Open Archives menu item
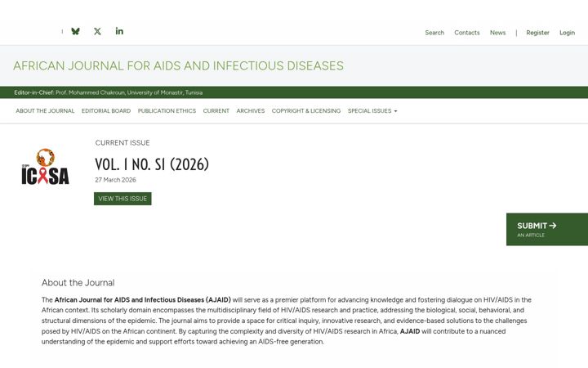 coord(251,110)
